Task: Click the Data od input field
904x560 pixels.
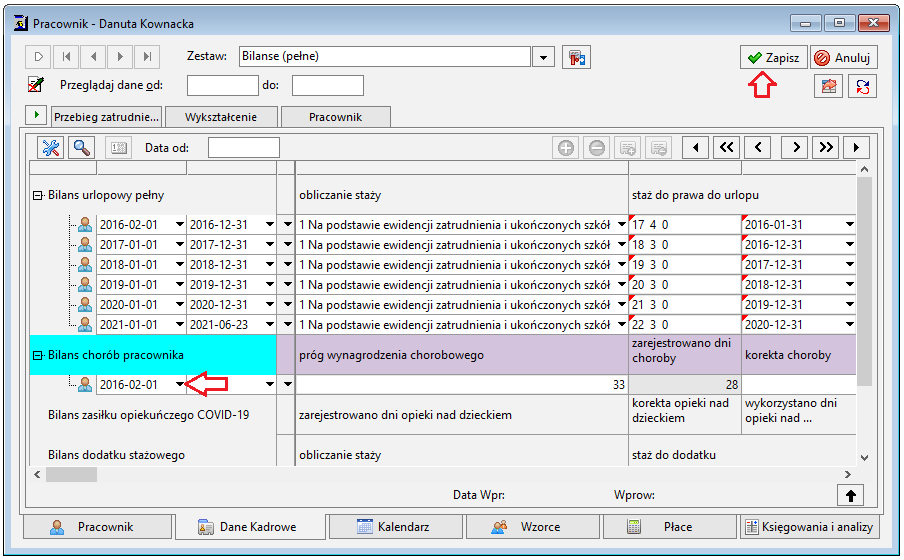Action: (243, 148)
